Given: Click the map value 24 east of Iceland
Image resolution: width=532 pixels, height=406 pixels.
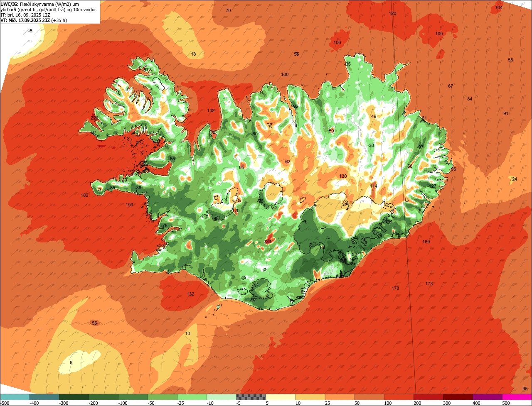Looking at the screenshot, I should point(515,179).
